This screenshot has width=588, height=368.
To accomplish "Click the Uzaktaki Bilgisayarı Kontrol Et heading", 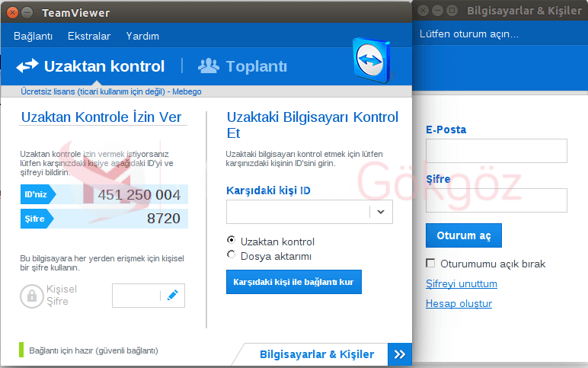I will (x=312, y=125).
